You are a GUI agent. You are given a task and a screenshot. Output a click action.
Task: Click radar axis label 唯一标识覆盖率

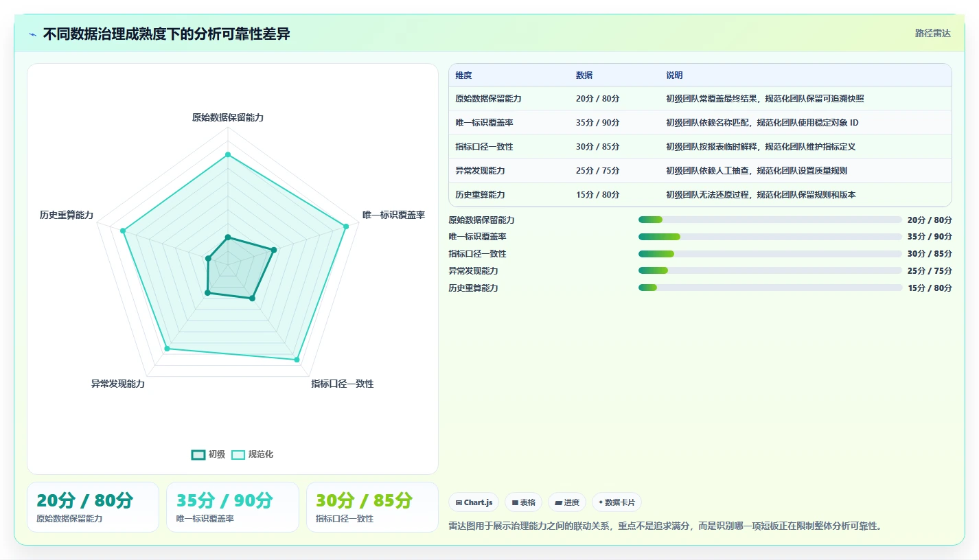[393, 215]
